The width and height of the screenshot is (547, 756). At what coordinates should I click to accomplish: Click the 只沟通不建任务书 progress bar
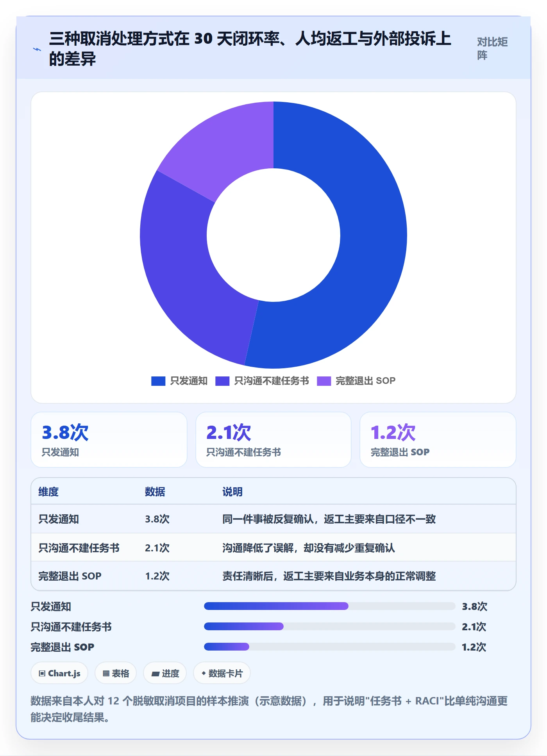pos(330,626)
